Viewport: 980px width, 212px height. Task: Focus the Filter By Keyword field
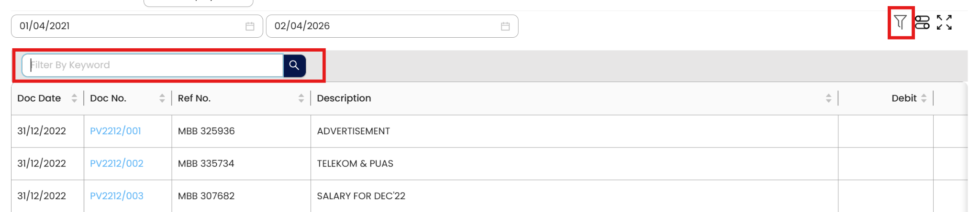[153, 65]
